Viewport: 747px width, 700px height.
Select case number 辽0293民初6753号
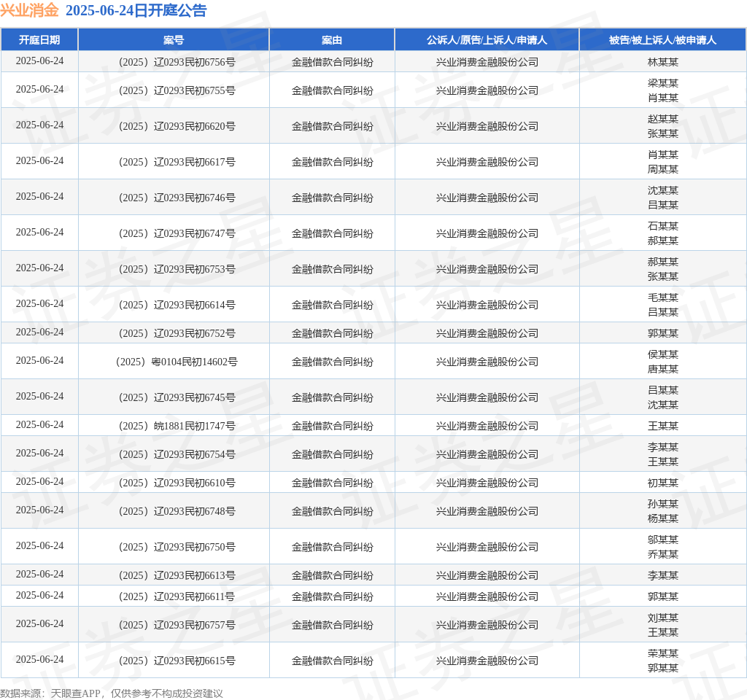[x=177, y=269]
